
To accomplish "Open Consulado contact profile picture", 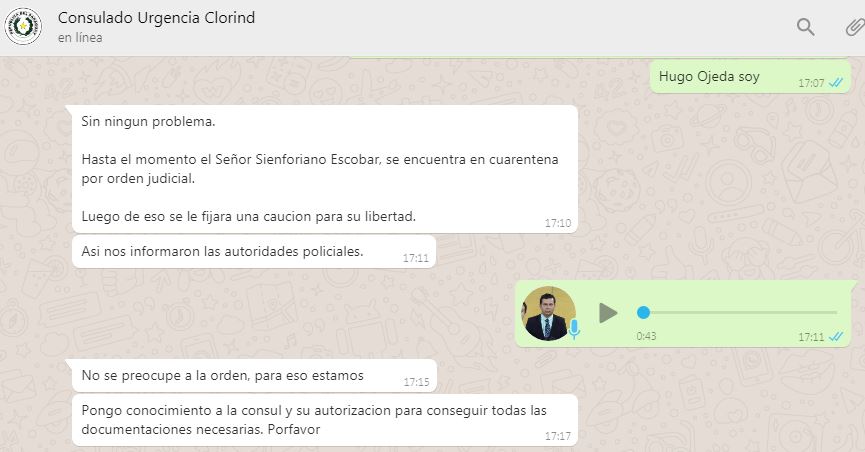I will 23,26.
